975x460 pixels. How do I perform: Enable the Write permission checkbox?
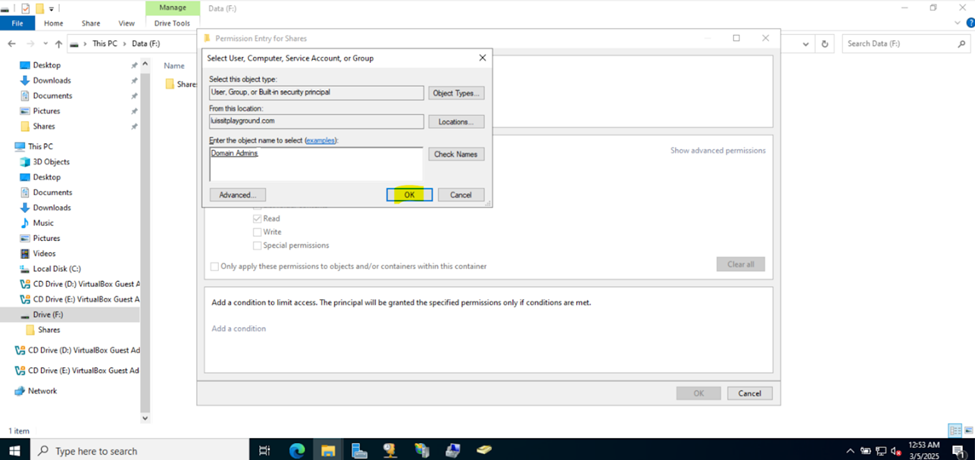[x=257, y=232]
